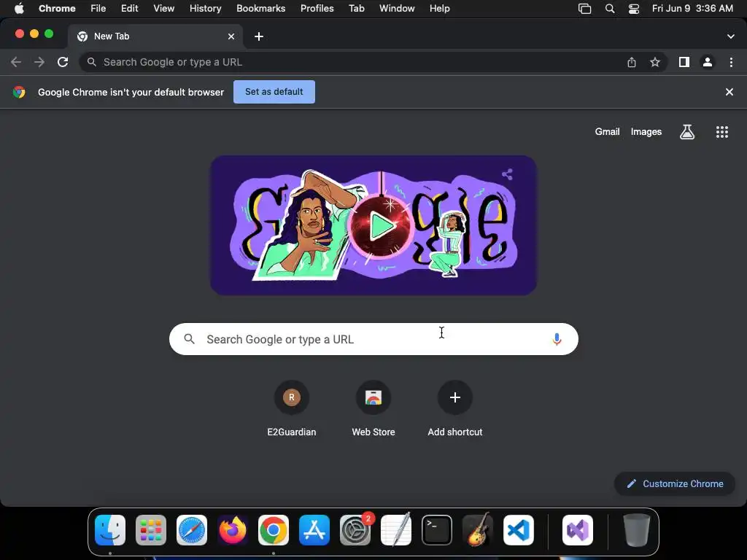Open the side panel

coord(684,62)
